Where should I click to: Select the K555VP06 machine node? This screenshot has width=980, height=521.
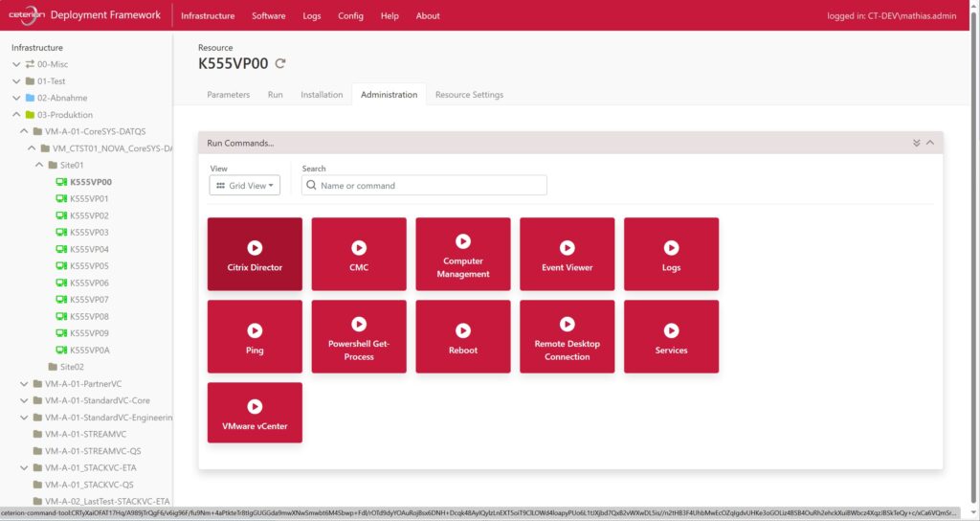click(x=82, y=283)
